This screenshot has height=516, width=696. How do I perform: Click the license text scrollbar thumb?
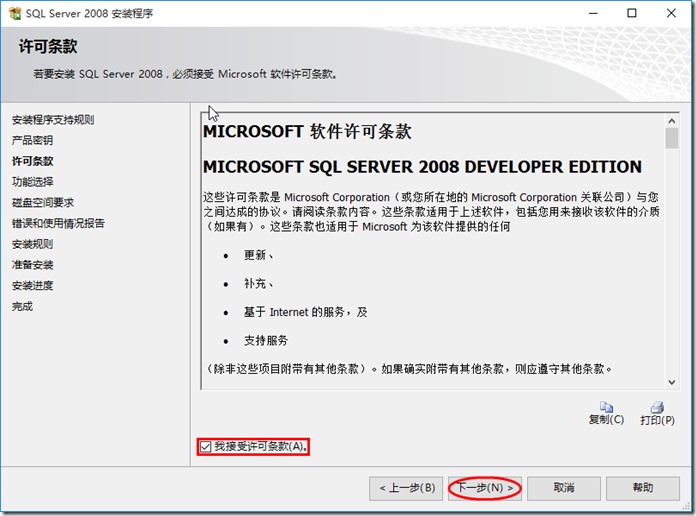672,138
